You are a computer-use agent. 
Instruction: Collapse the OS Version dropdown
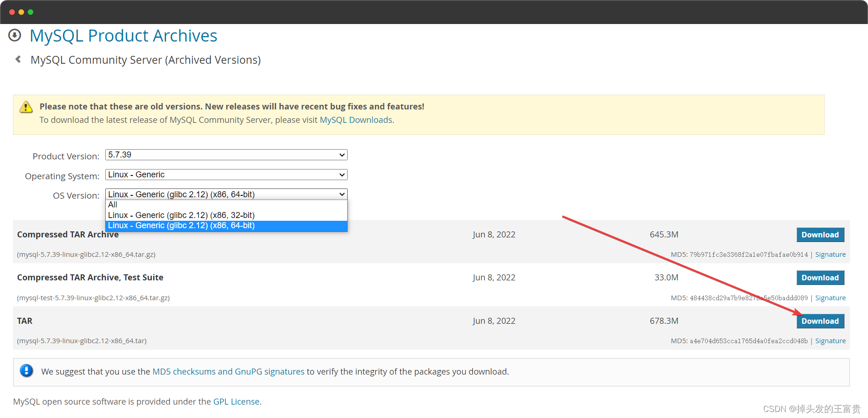coord(226,194)
